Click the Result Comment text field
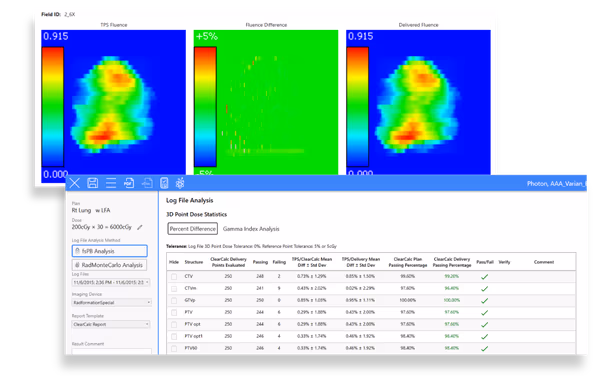The width and height of the screenshot is (600, 376). tap(111, 351)
